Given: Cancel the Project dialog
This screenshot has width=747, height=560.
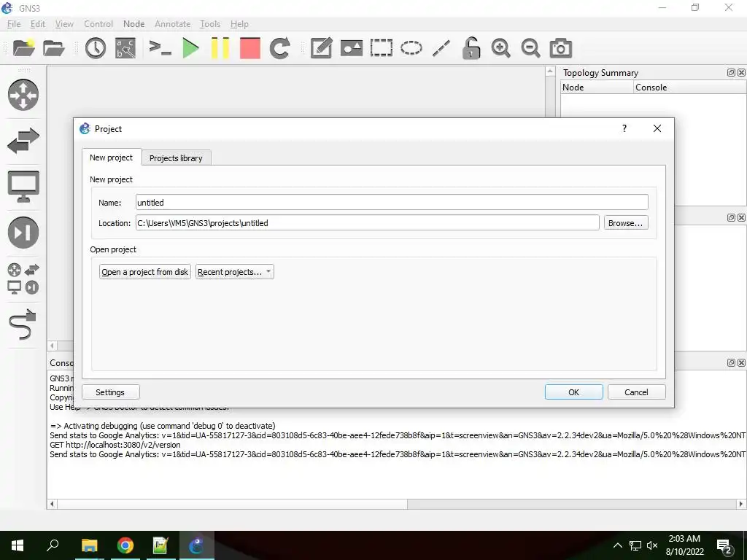Looking at the screenshot, I should (x=636, y=392).
